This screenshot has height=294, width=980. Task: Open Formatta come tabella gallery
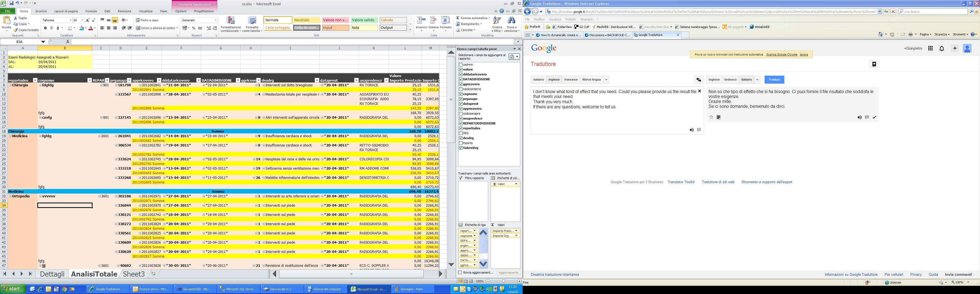tap(252, 24)
